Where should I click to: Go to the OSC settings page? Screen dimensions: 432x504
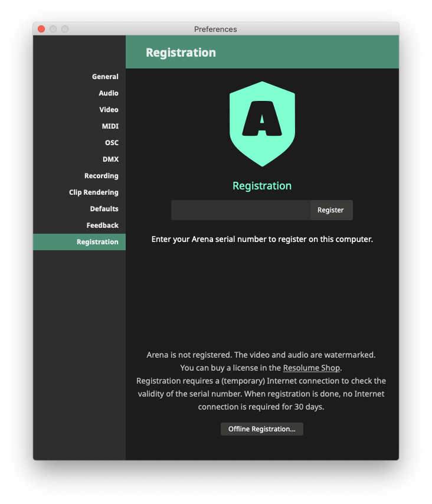(x=112, y=143)
